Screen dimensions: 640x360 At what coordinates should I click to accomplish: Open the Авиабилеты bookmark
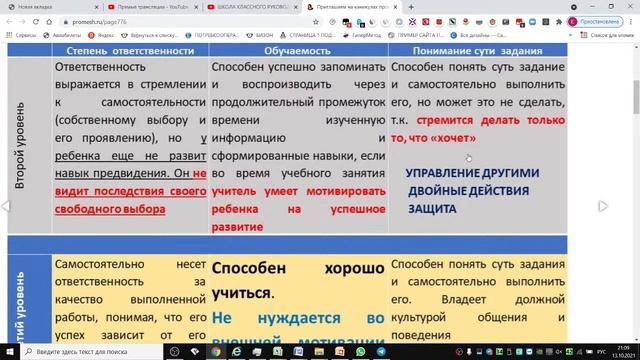point(62,36)
